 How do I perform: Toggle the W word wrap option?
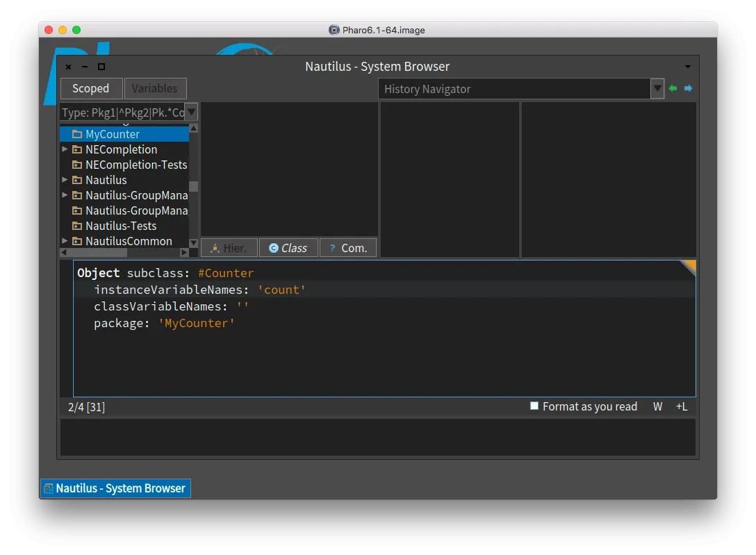pos(657,406)
